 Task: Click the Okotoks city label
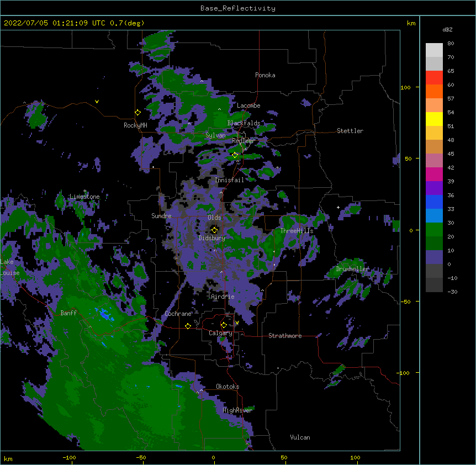click(228, 387)
